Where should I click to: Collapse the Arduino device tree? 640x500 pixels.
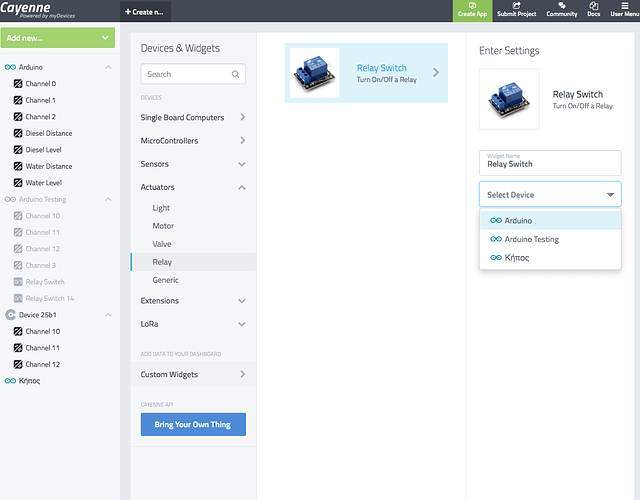point(108,67)
